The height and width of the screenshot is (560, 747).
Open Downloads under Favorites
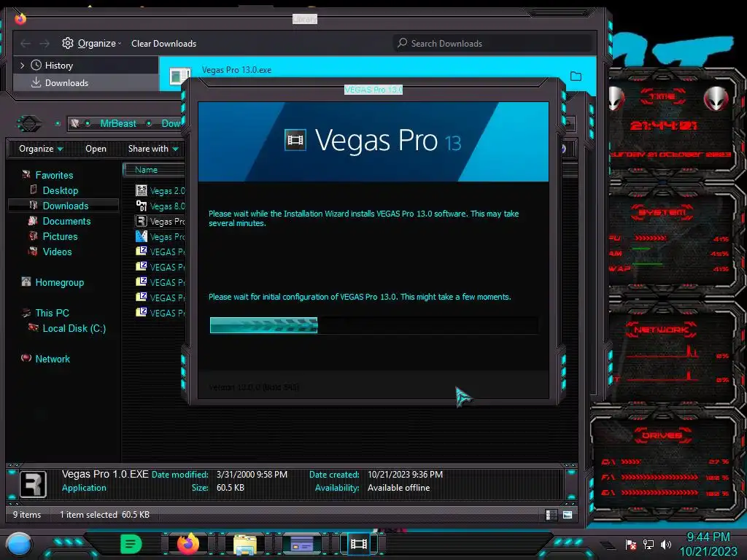(x=66, y=206)
